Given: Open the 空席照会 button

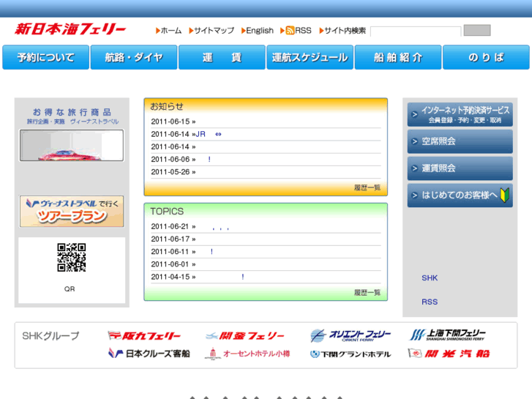Looking at the screenshot, I should coord(460,141).
